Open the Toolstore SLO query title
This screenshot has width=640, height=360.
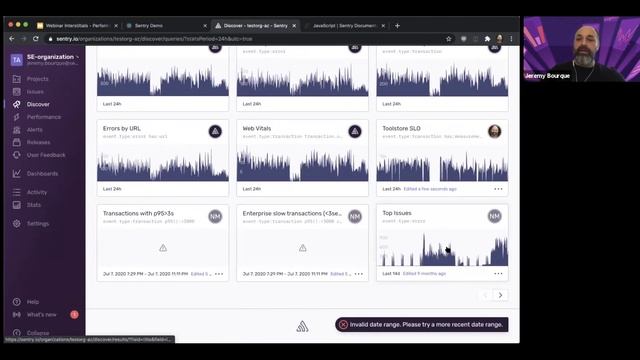coord(401,128)
